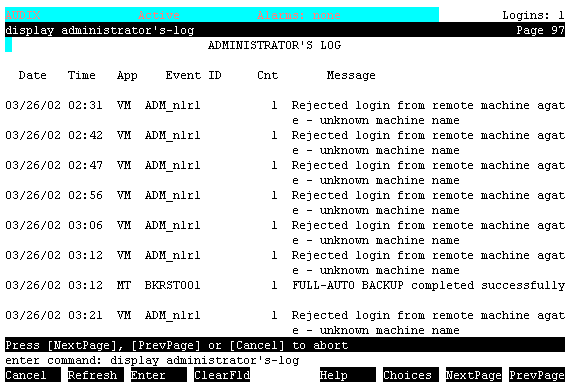Select the BKRST001 backup completed log entry
Screen dimensions: 570x386
285,285
